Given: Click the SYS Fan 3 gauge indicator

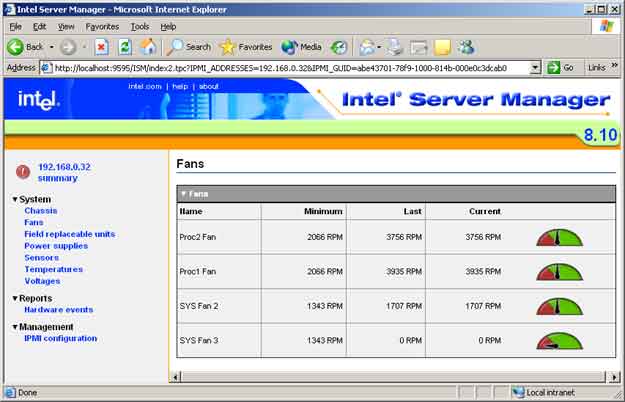Looking at the screenshot, I should pyautogui.click(x=558, y=340).
